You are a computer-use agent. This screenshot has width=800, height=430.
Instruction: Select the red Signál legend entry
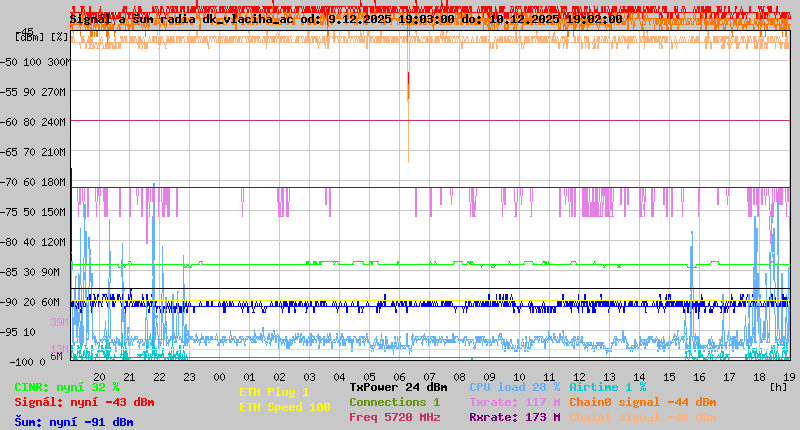pos(84,402)
